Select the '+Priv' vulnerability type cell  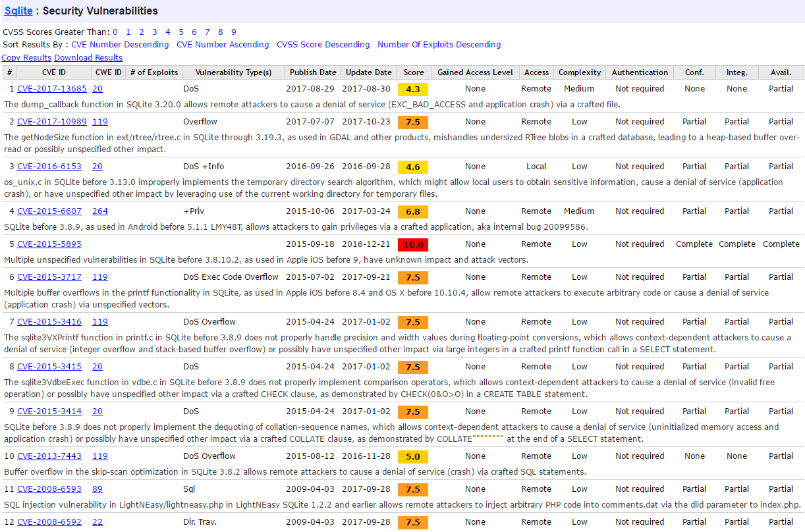194,211
